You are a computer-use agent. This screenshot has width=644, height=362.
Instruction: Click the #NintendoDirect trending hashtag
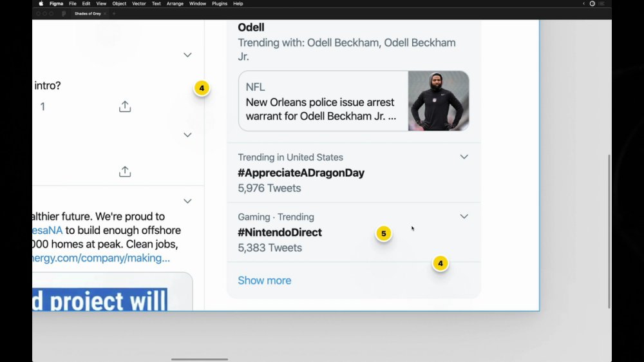279,232
